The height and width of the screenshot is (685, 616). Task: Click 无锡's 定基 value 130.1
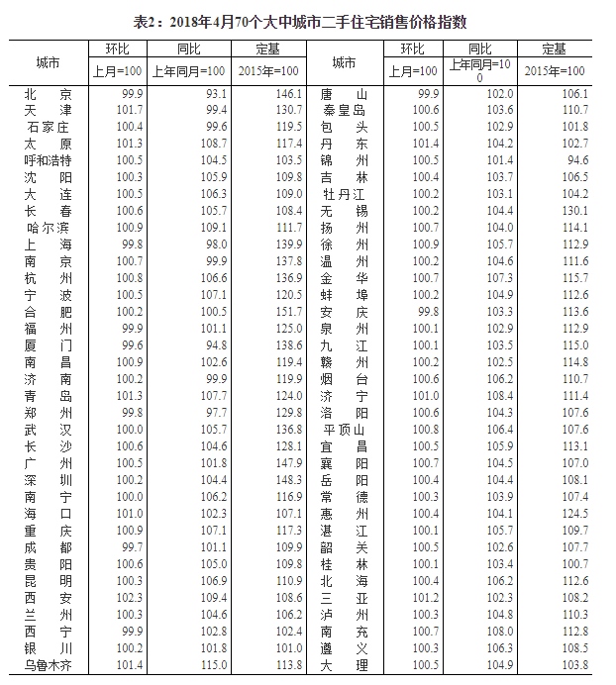point(575,211)
